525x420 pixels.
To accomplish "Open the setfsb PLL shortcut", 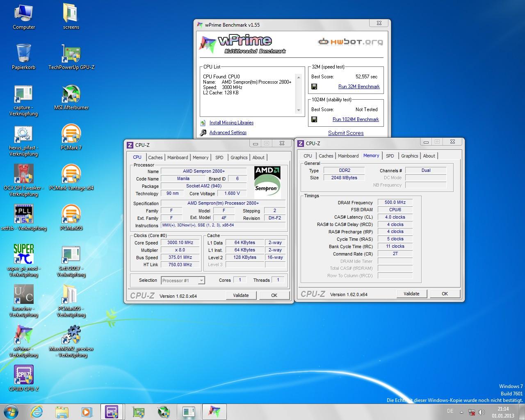I will click(23, 217).
